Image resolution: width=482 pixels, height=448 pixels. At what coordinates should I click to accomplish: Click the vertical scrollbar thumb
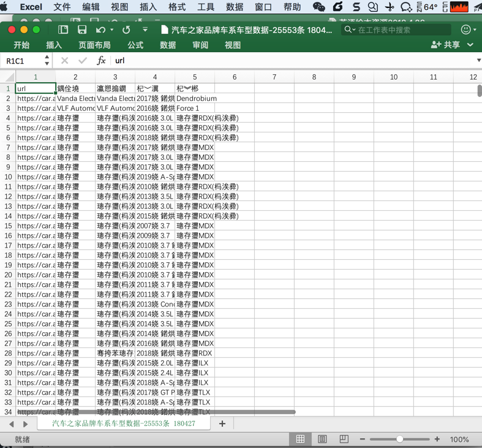[480, 91]
